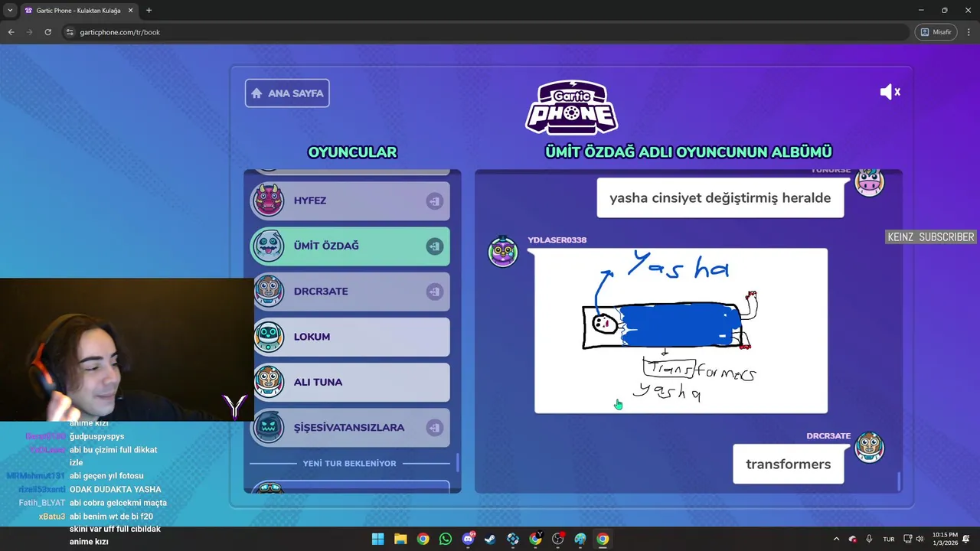
Task: Open a new browser tab
Action: 149,11
